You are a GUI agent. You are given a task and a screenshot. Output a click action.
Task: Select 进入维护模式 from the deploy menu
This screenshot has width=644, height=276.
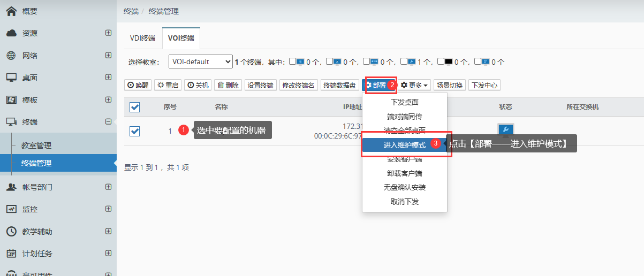click(404, 145)
